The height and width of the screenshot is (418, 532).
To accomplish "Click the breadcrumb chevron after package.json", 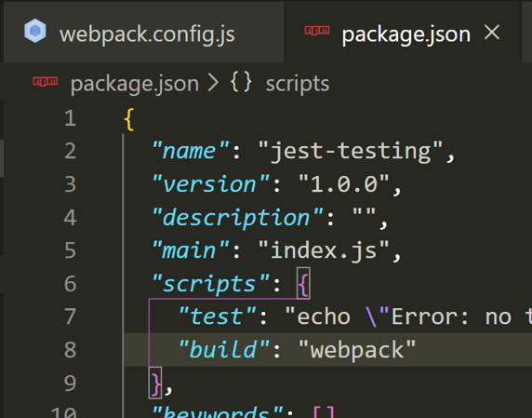I will pos(213,83).
